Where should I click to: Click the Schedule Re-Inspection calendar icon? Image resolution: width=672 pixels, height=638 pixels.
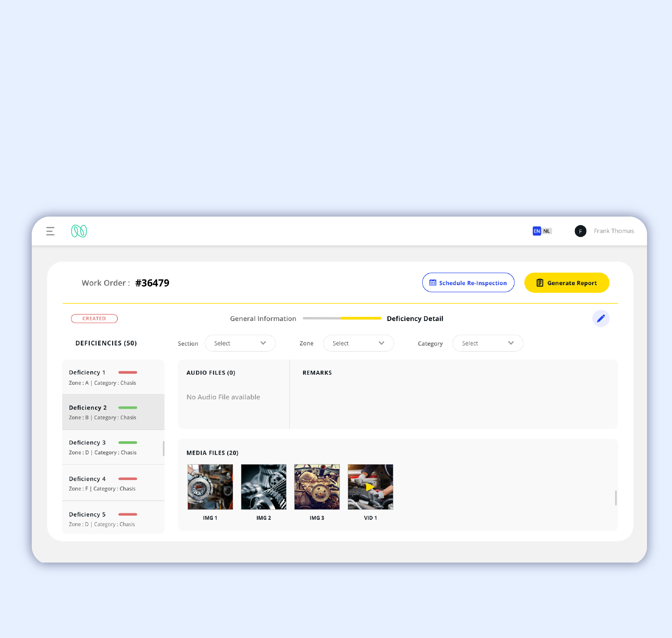[433, 282]
